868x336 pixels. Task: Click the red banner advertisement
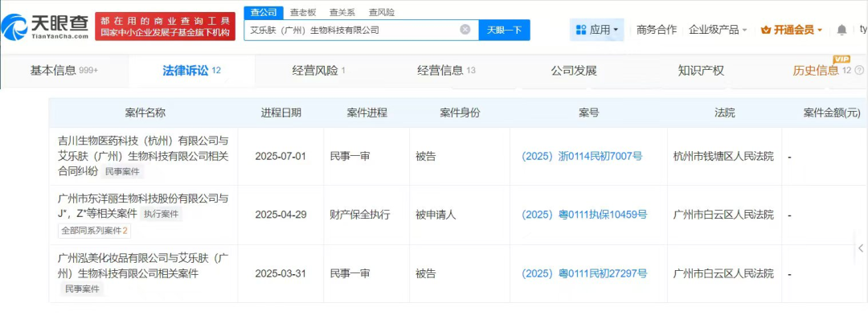point(165,27)
